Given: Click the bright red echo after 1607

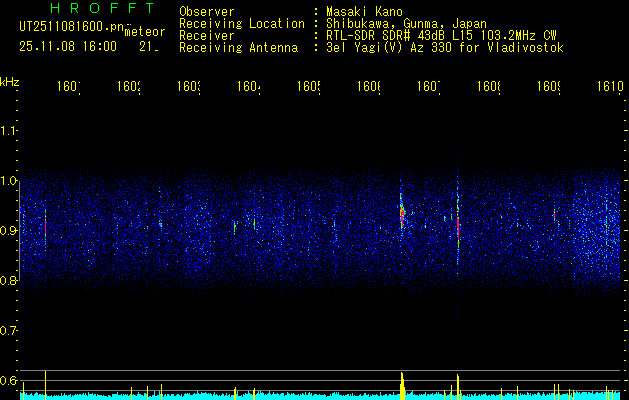Looking at the screenshot, I should 458,225.
